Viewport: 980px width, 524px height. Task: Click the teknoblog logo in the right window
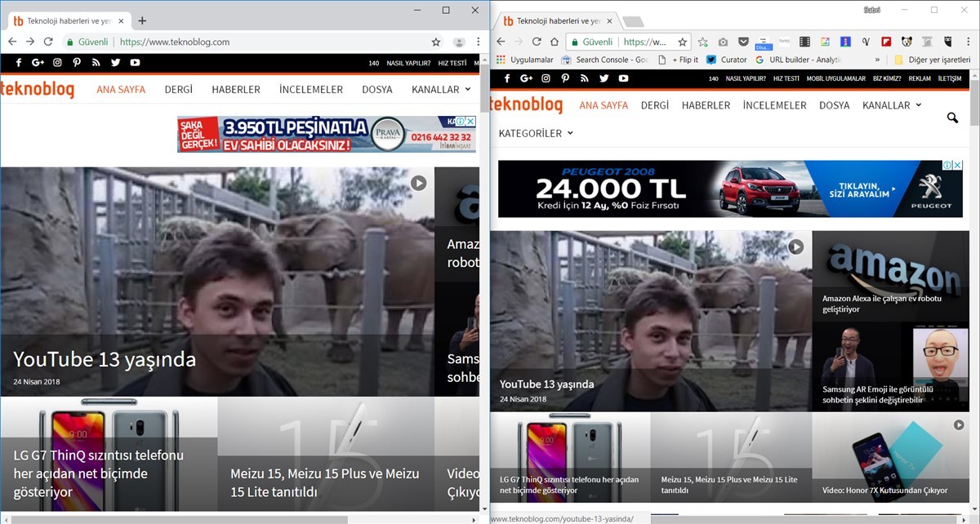[526, 104]
